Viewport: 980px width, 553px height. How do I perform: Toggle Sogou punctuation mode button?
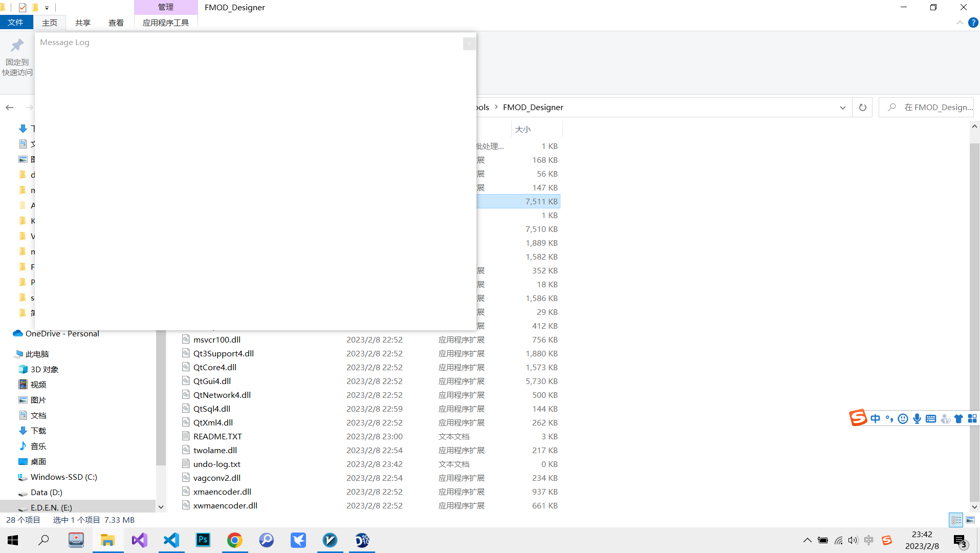click(x=889, y=419)
